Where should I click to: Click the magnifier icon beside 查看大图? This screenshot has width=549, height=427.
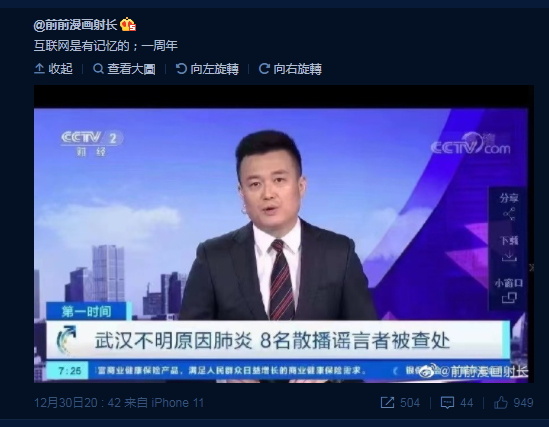click(98, 69)
